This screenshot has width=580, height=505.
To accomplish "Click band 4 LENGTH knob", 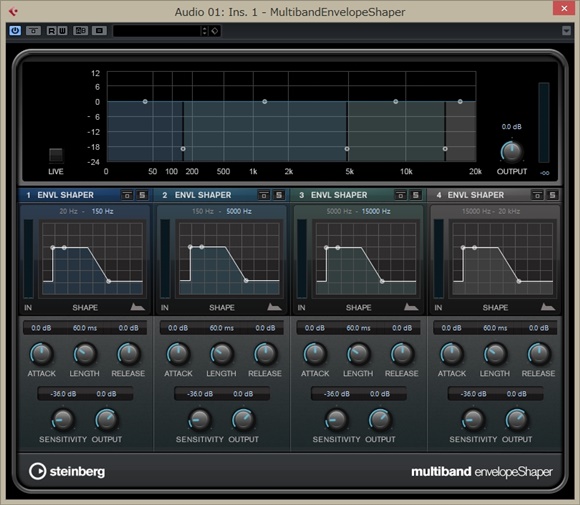I will (x=495, y=354).
